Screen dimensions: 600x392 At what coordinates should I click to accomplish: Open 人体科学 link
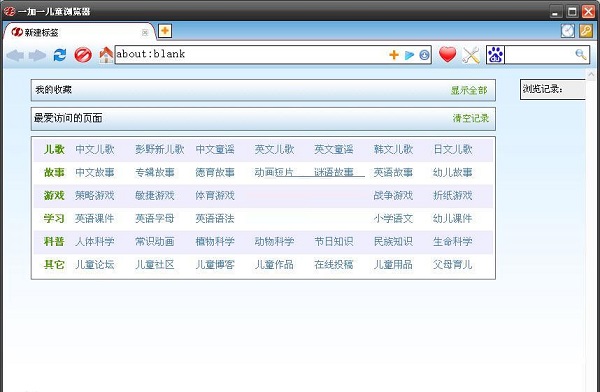[x=95, y=241]
